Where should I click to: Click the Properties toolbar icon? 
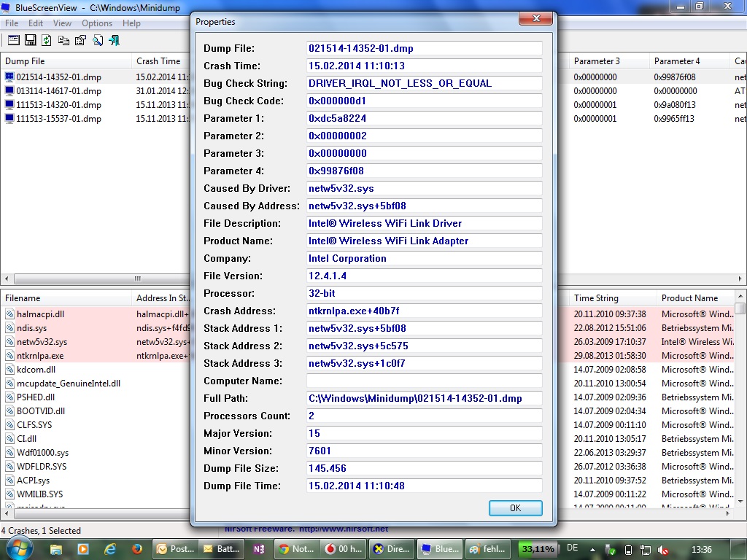click(80, 40)
